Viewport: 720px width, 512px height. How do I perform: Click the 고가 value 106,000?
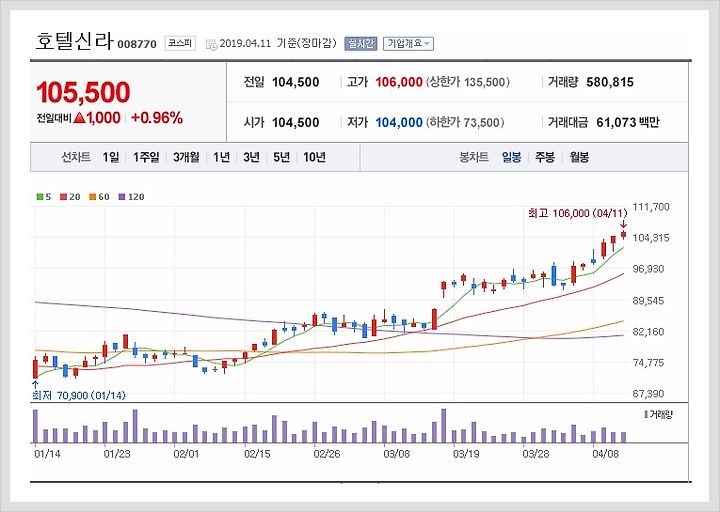[399, 82]
